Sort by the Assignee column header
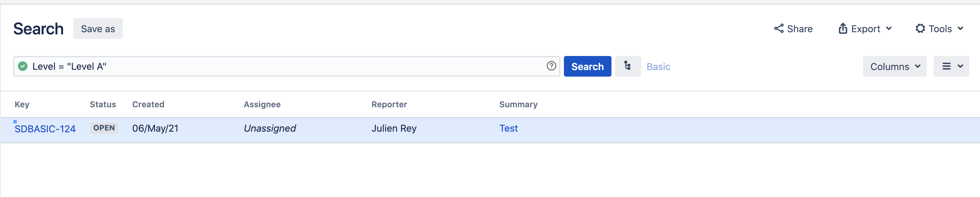The image size is (980, 197). (x=262, y=104)
